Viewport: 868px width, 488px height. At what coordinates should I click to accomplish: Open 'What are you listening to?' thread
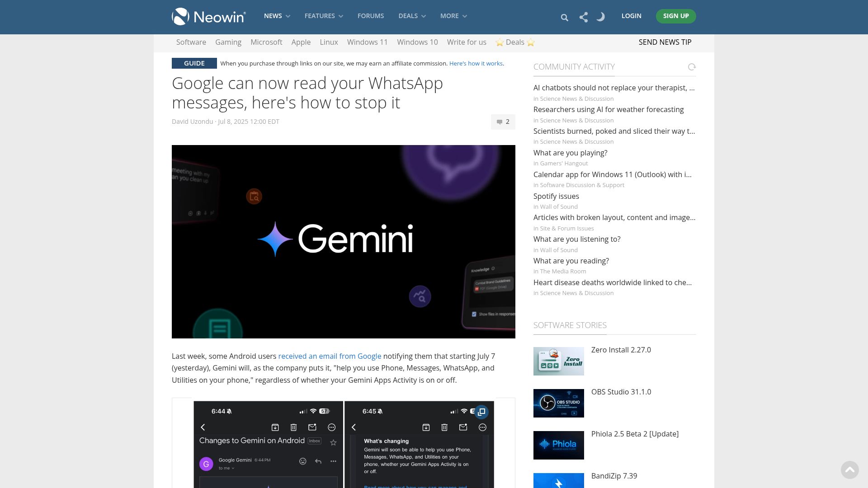(577, 239)
